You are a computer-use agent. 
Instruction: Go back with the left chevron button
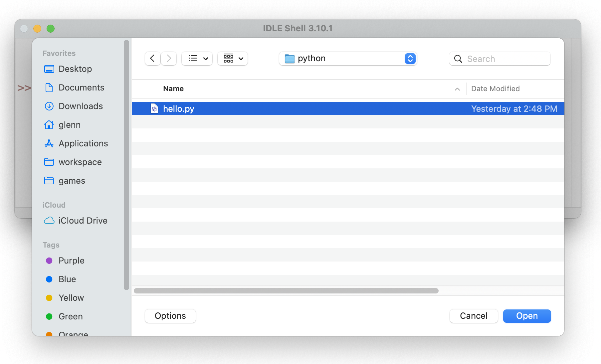[153, 59]
